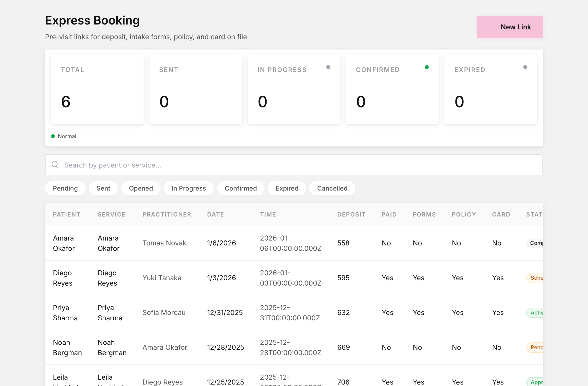Click practitioner Diego Reyes in Leila's row
588x386 pixels.
coord(163,382)
